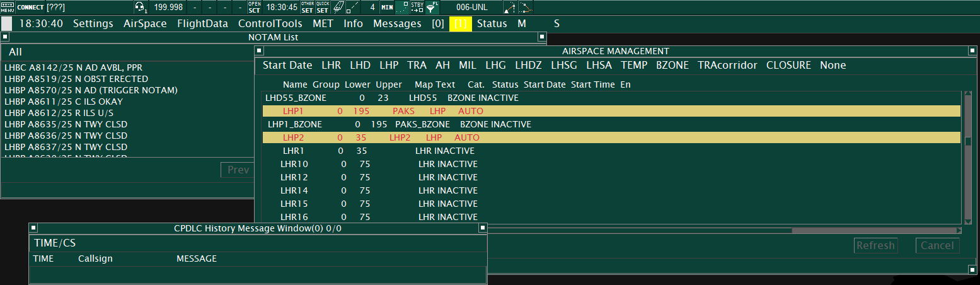This screenshot has width=980, height=285.
Task: Toggle the [0] message counter
Action: coord(437,24)
